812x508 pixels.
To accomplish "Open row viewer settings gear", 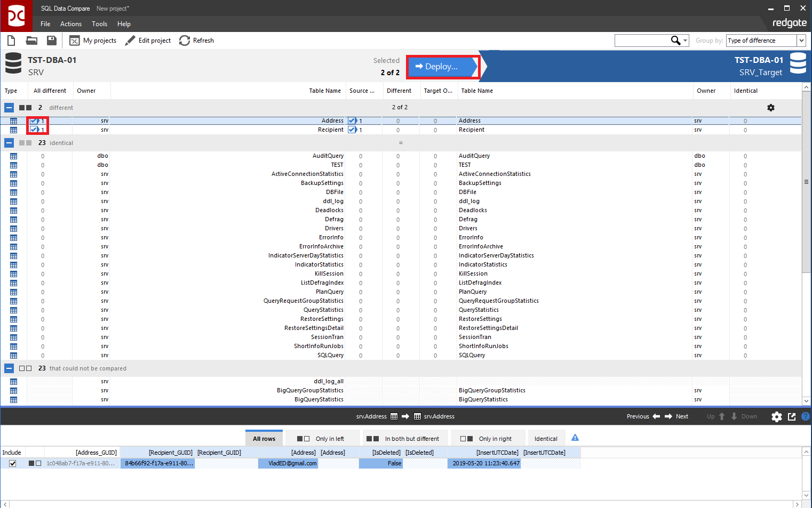I will tap(777, 417).
